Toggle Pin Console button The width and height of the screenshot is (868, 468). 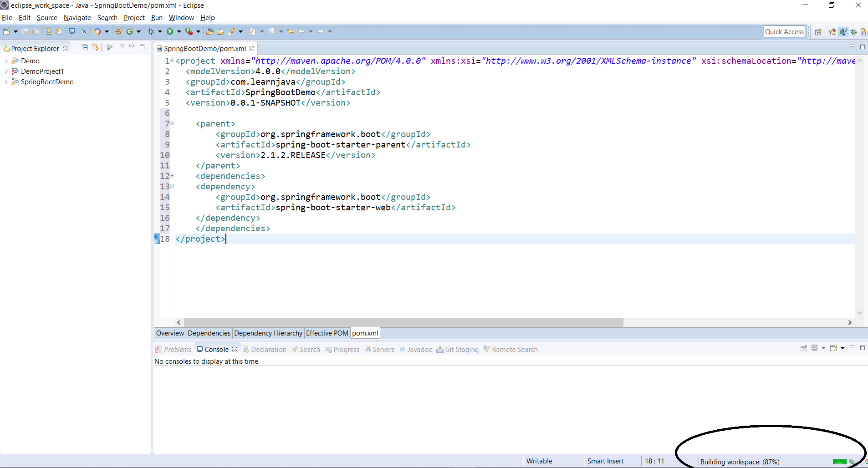[x=803, y=348]
